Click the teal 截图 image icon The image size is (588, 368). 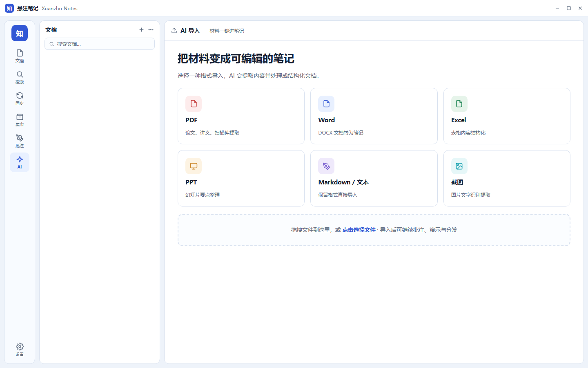(x=459, y=166)
